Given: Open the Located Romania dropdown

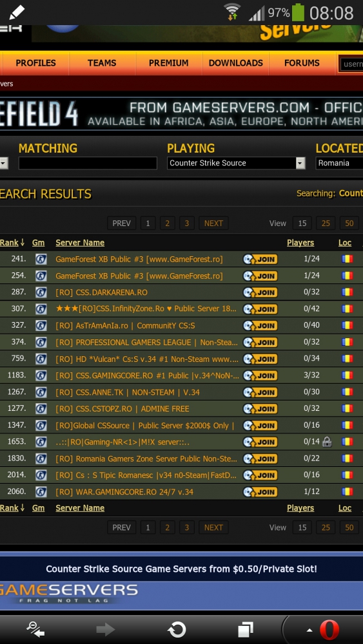Looking at the screenshot, I should tap(339, 163).
